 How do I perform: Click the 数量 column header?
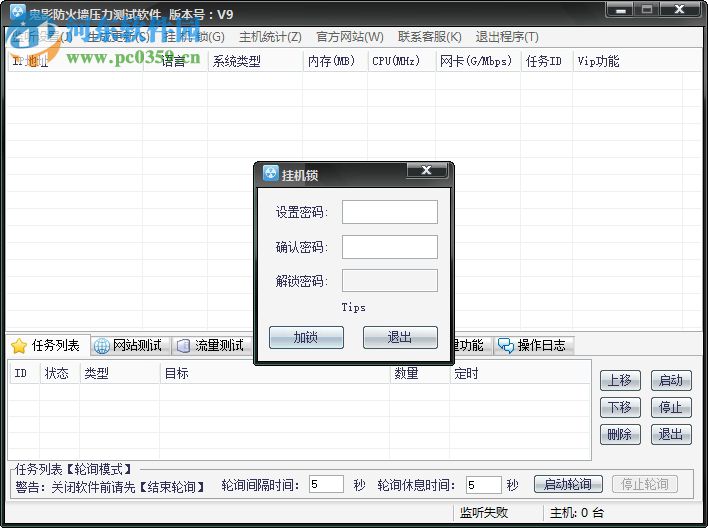point(420,373)
